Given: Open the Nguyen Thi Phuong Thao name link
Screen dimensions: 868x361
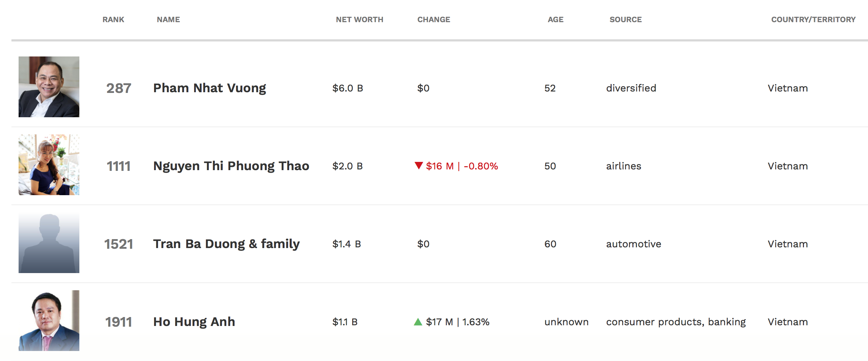Looking at the screenshot, I should tap(231, 166).
